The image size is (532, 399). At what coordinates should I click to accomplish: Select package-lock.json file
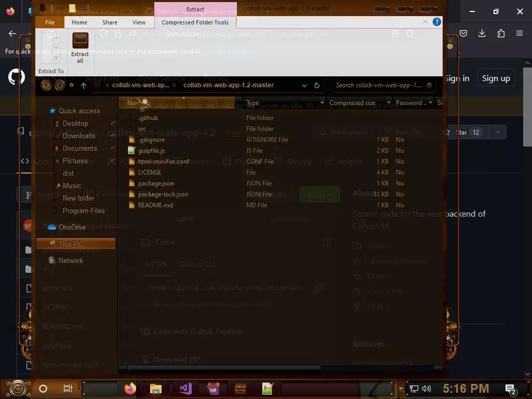[163, 194]
